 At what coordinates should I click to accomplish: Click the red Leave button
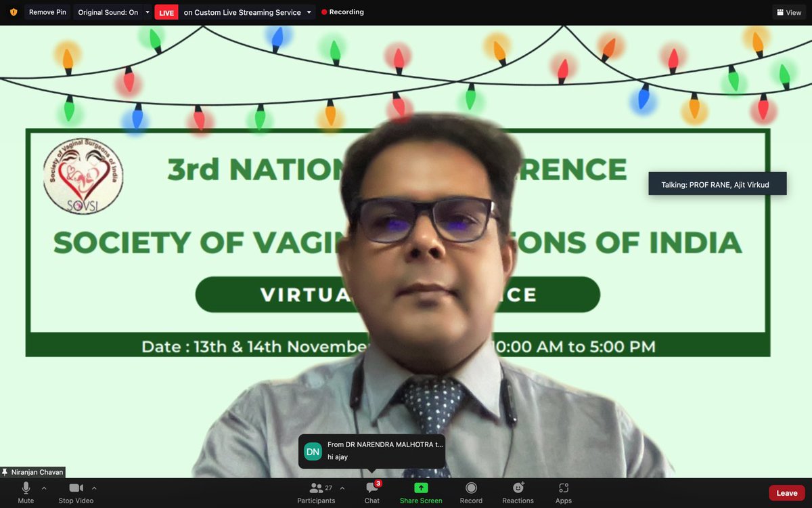pos(787,493)
